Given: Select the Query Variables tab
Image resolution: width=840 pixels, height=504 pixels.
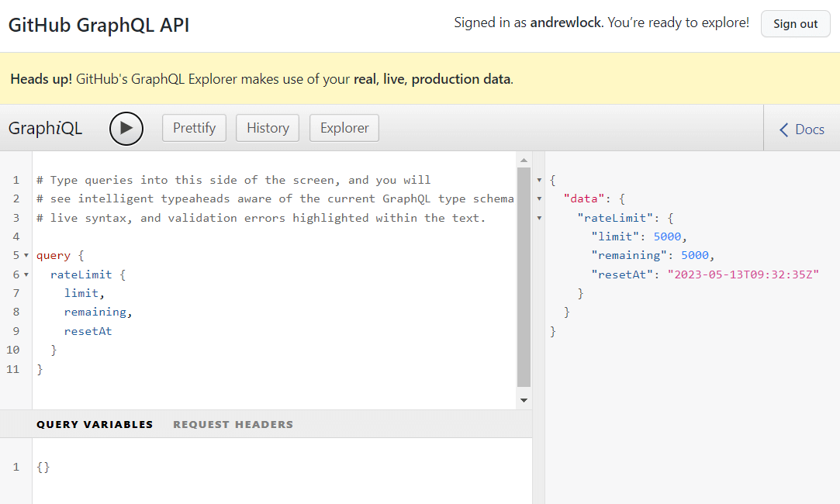Looking at the screenshot, I should (95, 424).
